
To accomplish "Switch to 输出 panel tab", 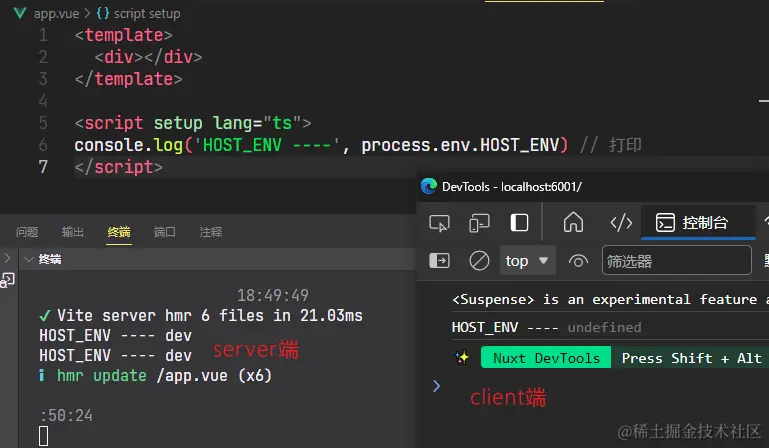I will point(73,232).
